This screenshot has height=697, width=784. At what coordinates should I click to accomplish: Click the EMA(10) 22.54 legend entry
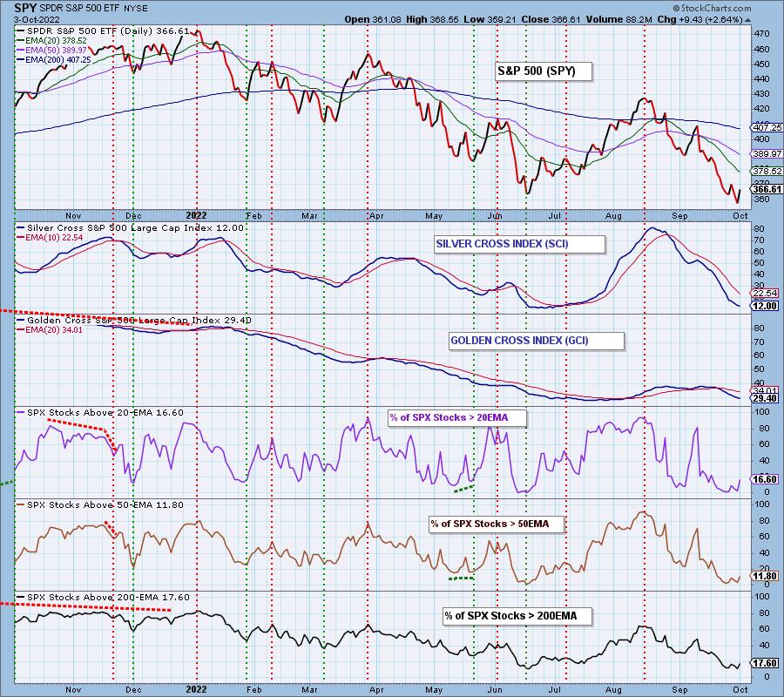pos(50,238)
